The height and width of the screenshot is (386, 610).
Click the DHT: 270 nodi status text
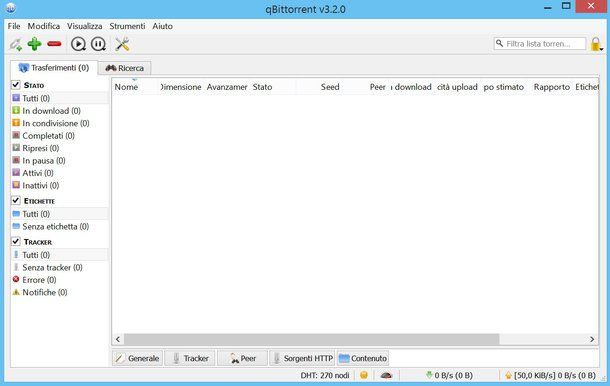324,375
